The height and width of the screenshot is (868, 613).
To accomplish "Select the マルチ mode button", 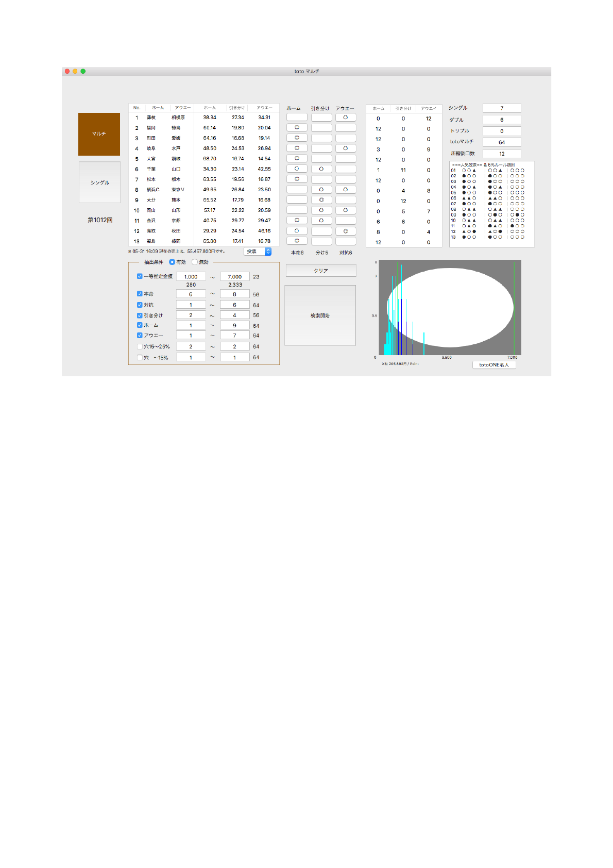I will [99, 134].
